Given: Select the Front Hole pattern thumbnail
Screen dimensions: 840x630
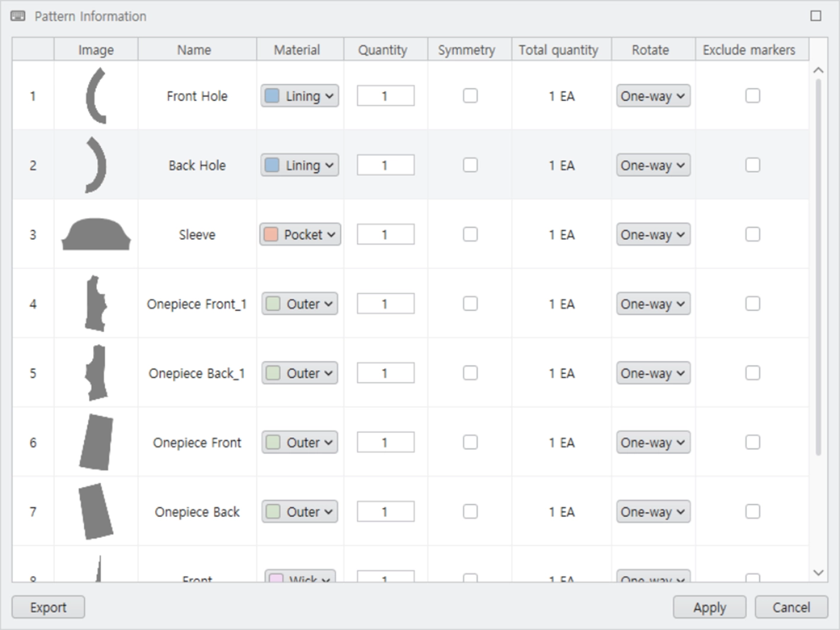Looking at the screenshot, I should point(96,96).
